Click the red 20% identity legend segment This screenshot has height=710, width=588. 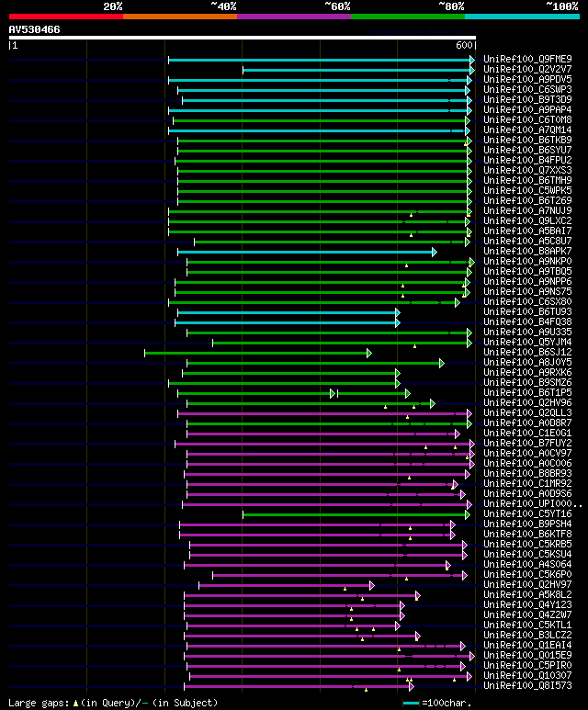pos(66,17)
